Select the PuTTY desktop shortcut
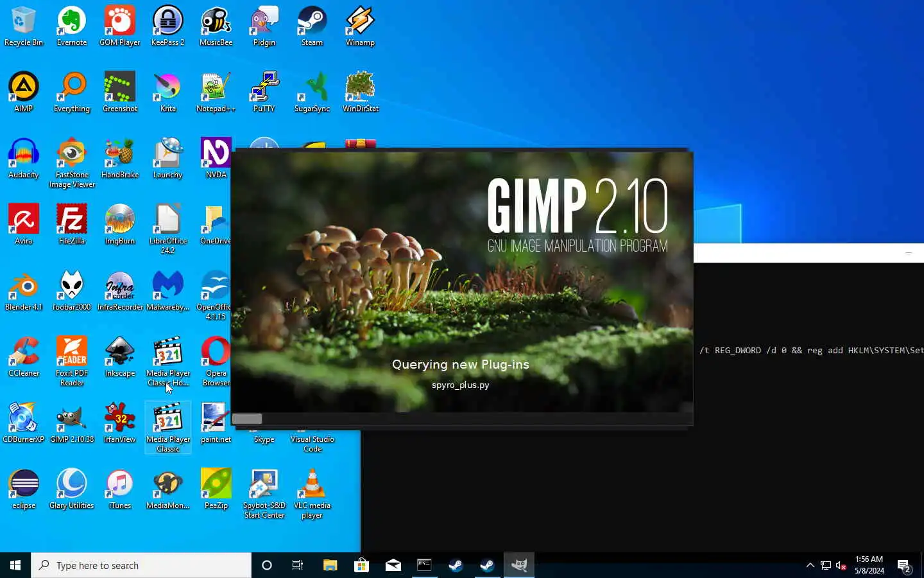The image size is (924, 578). (264, 92)
